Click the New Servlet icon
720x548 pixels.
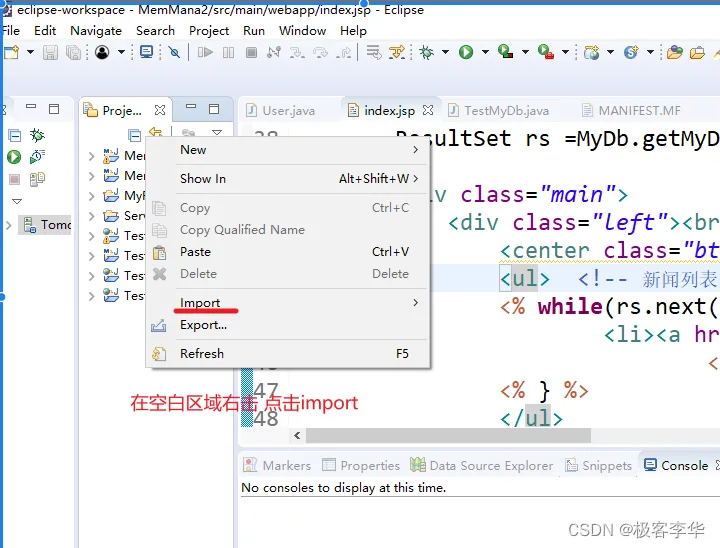click(x=631, y=52)
